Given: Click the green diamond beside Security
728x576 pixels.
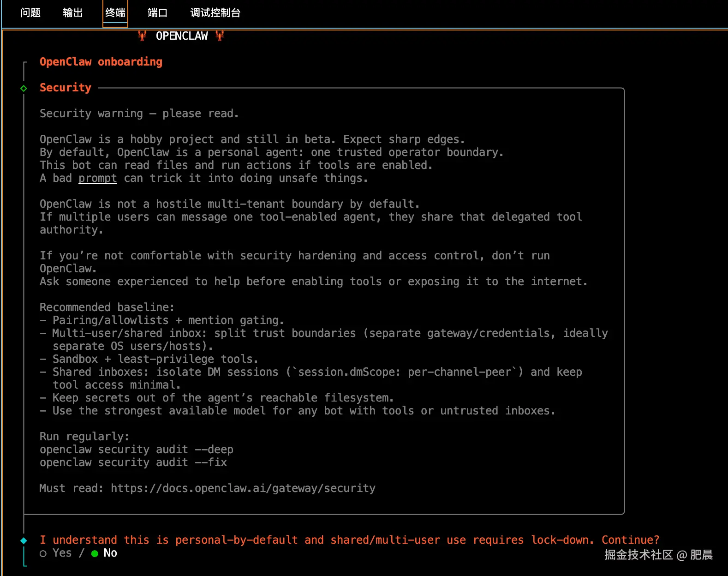Looking at the screenshot, I should [24, 88].
